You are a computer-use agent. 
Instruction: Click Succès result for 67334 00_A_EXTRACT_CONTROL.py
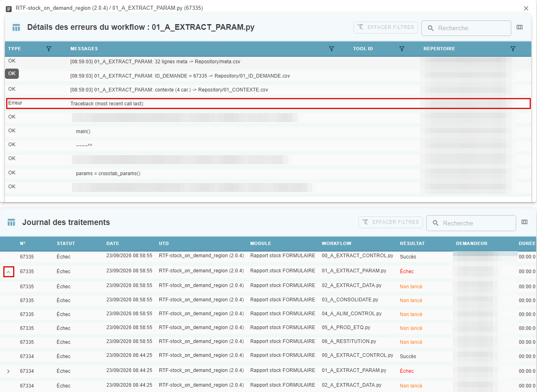click(x=408, y=356)
